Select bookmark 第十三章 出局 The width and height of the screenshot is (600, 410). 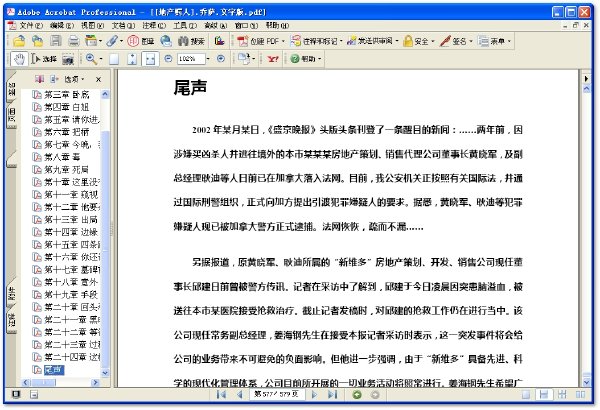point(71,220)
